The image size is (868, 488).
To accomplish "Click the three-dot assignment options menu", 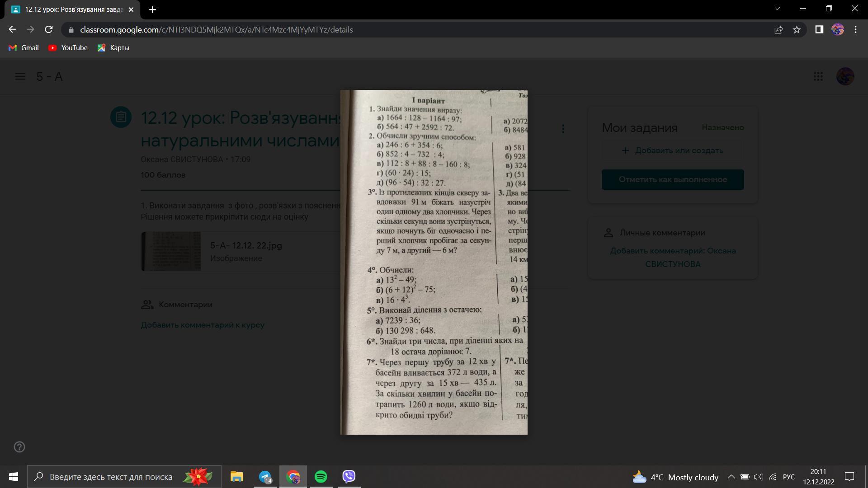I will (x=563, y=129).
